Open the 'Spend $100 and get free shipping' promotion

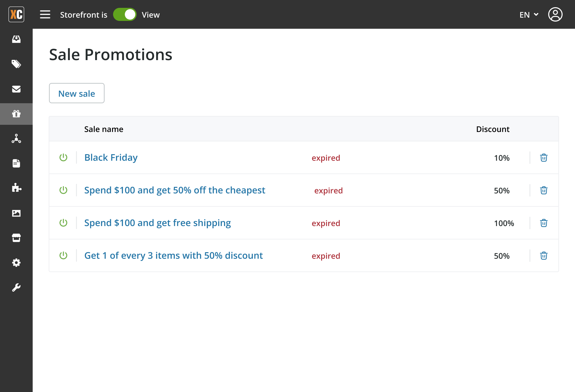pos(157,222)
